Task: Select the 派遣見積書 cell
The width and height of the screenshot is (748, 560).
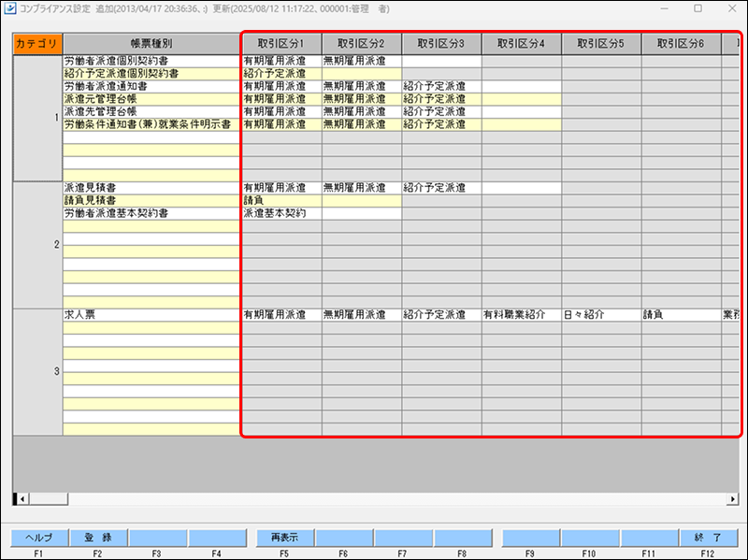Action: [x=151, y=188]
